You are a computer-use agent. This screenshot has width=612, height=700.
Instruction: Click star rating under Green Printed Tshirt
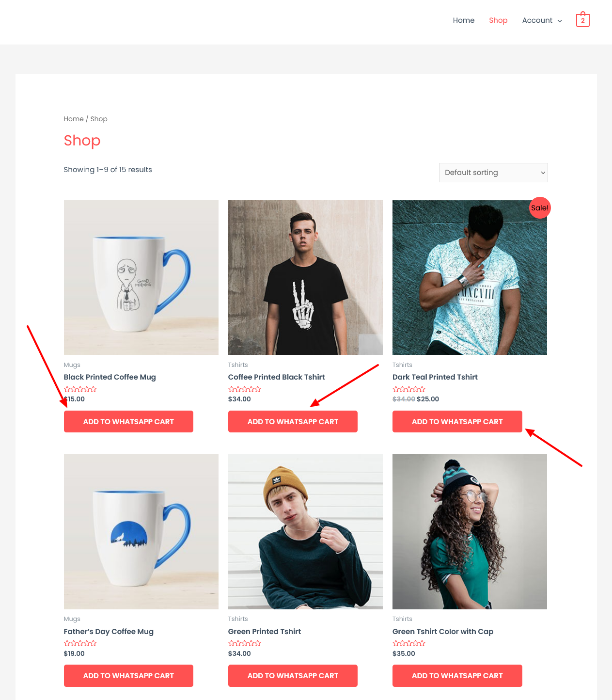coord(245,643)
